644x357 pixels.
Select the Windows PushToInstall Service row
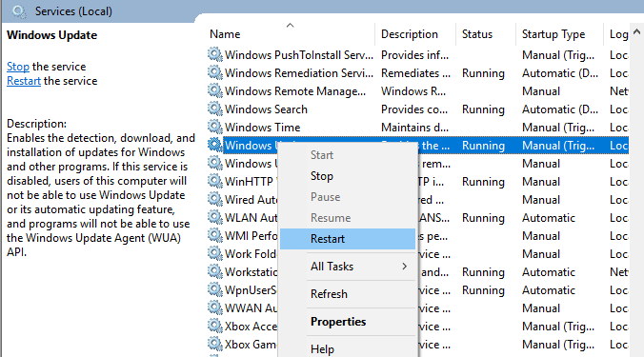click(x=417, y=54)
